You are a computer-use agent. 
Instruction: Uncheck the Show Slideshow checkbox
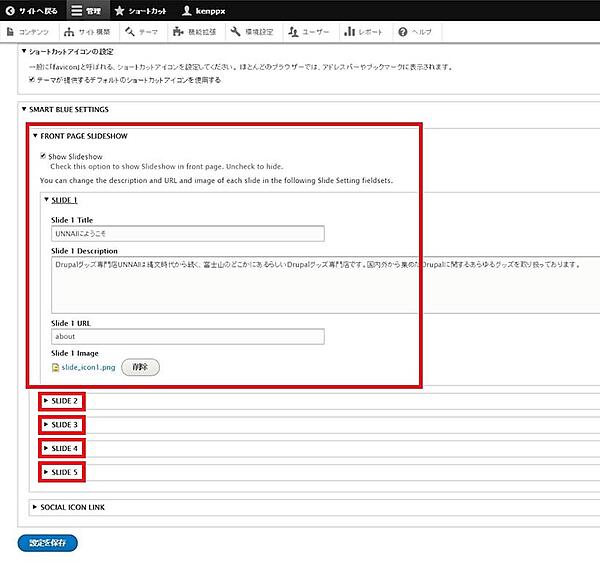pos(43,156)
